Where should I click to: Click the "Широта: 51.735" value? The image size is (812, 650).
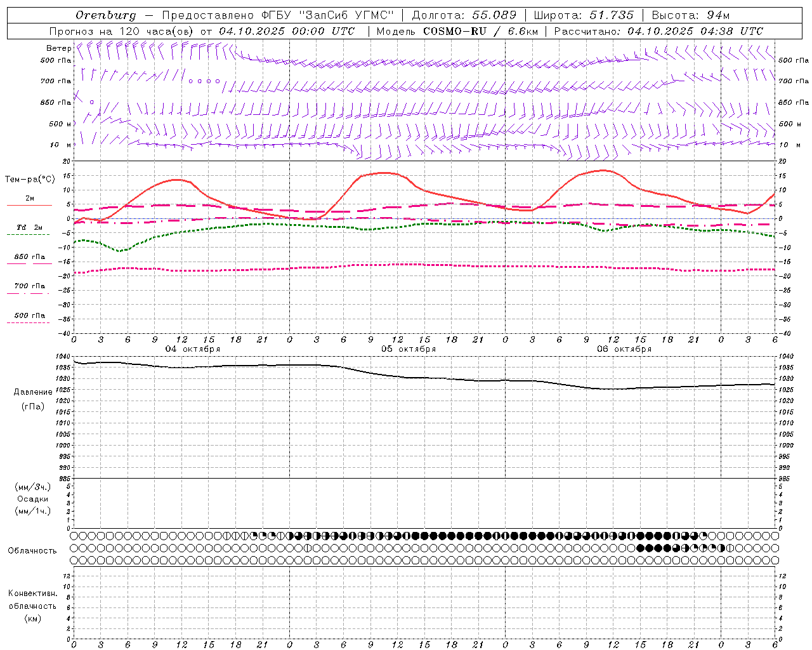[584, 15]
